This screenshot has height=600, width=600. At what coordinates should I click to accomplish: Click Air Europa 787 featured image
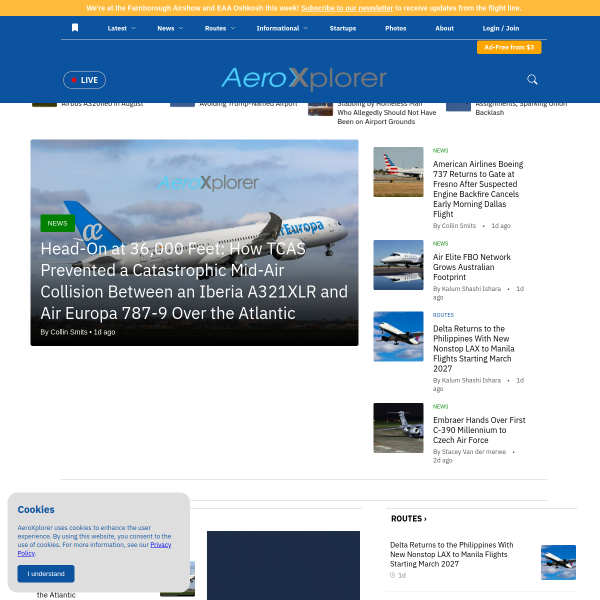pos(194,243)
